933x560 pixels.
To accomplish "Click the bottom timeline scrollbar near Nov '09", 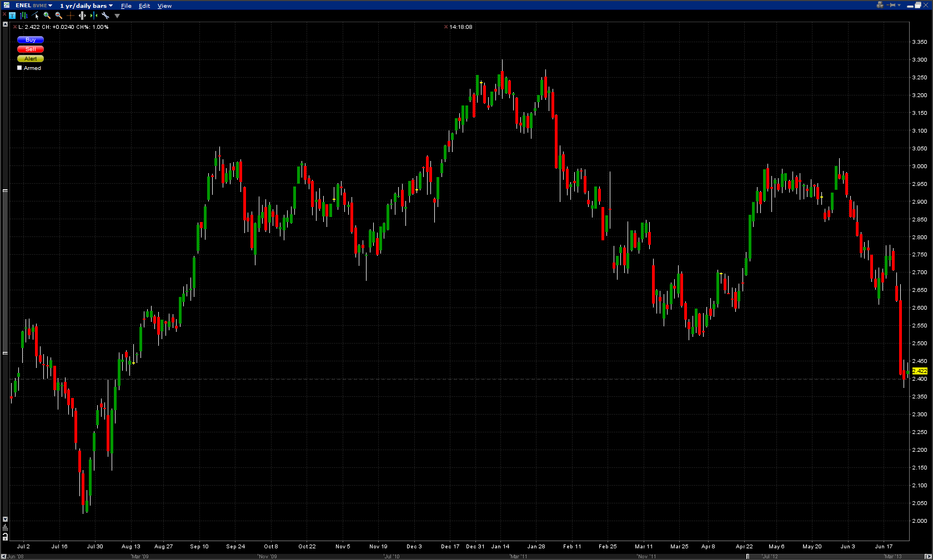I will tap(267, 556).
